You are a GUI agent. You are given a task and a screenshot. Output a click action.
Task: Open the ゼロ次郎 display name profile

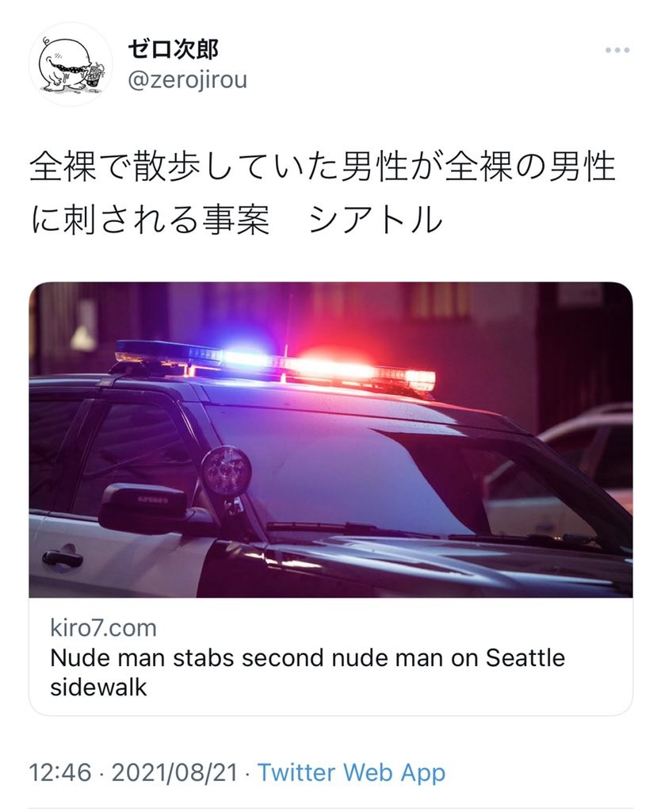[x=173, y=49]
